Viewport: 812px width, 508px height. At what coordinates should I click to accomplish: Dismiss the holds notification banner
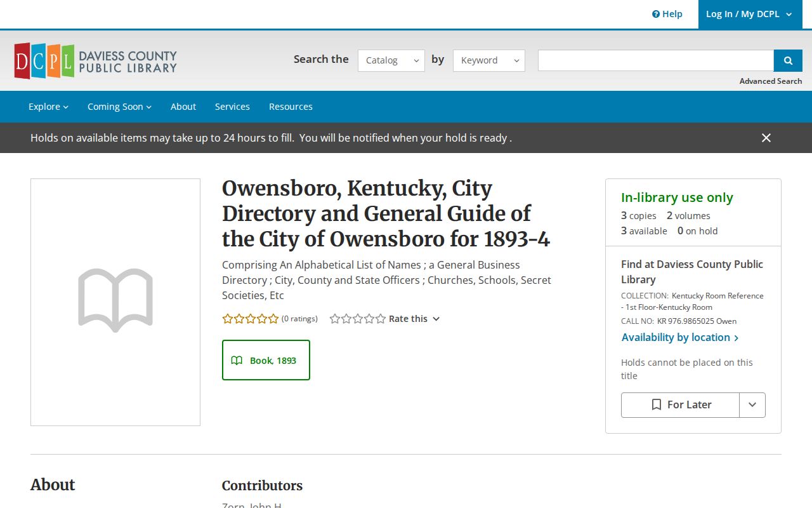tap(766, 138)
